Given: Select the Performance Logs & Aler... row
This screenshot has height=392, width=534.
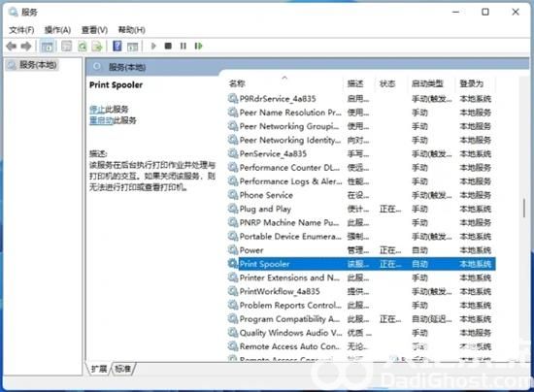Looking at the screenshot, I should pos(361,181).
